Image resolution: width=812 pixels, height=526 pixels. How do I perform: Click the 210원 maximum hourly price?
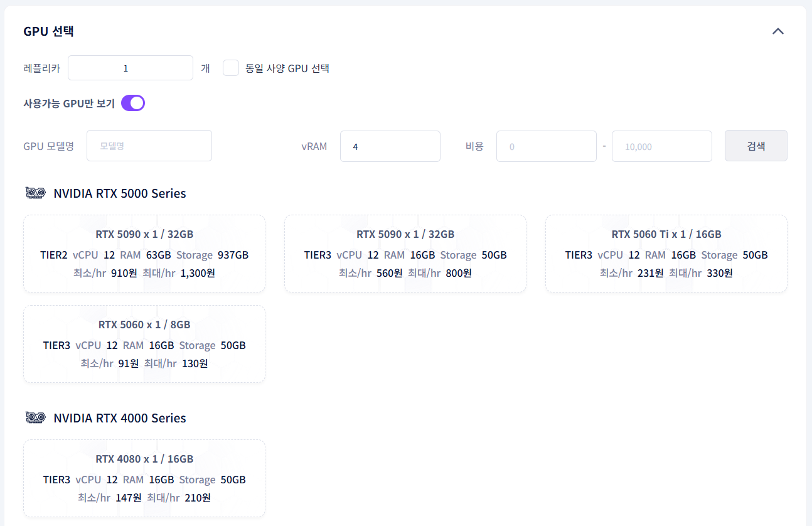tap(198, 498)
